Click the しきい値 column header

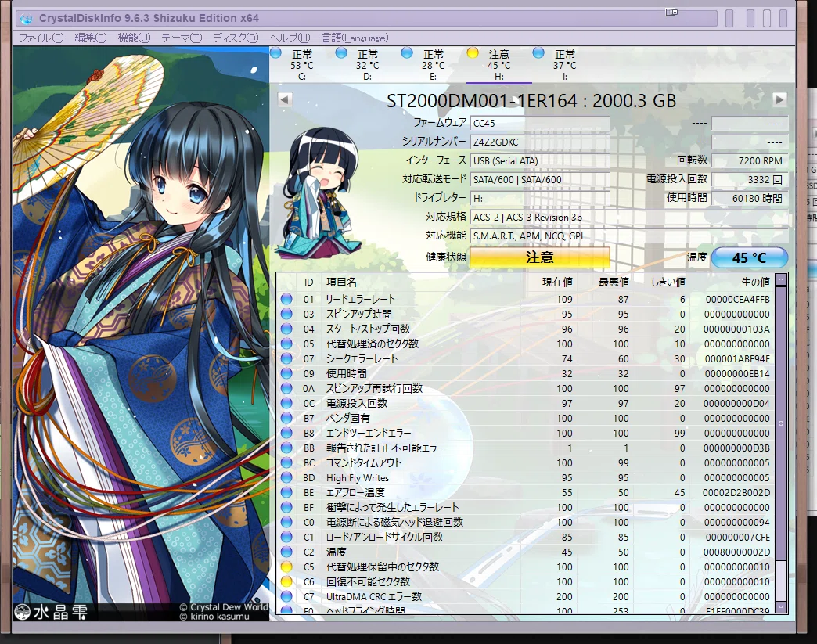click(x=668, y=282)
